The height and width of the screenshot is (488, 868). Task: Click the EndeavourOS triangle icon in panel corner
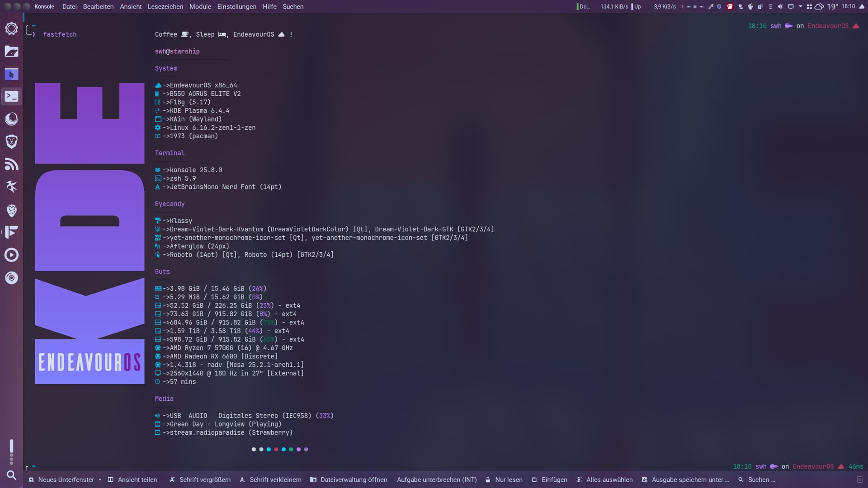[x=862, y=7]
